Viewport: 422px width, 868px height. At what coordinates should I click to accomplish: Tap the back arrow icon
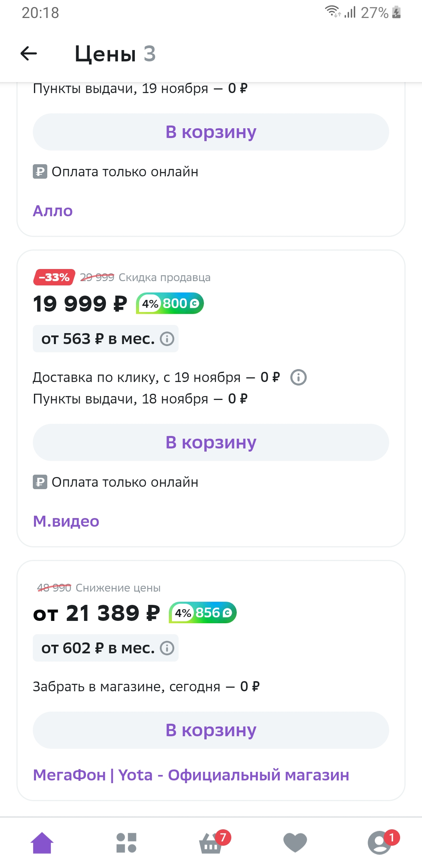click(x=29, y=54)
